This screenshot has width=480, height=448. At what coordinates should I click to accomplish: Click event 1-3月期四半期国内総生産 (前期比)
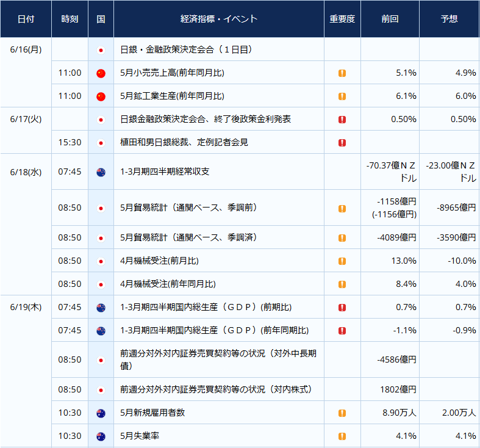(x=206, y=307)
